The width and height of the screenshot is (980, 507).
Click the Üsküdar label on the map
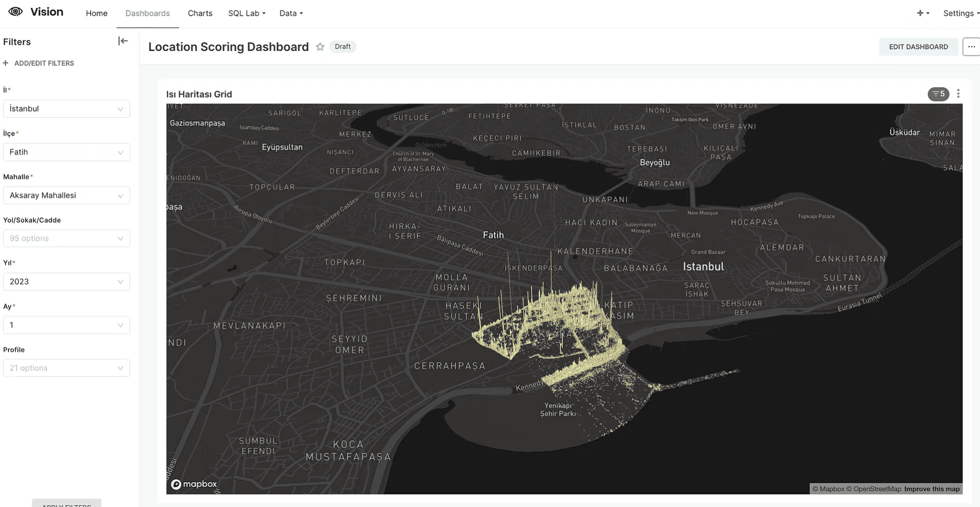[904, 132]
